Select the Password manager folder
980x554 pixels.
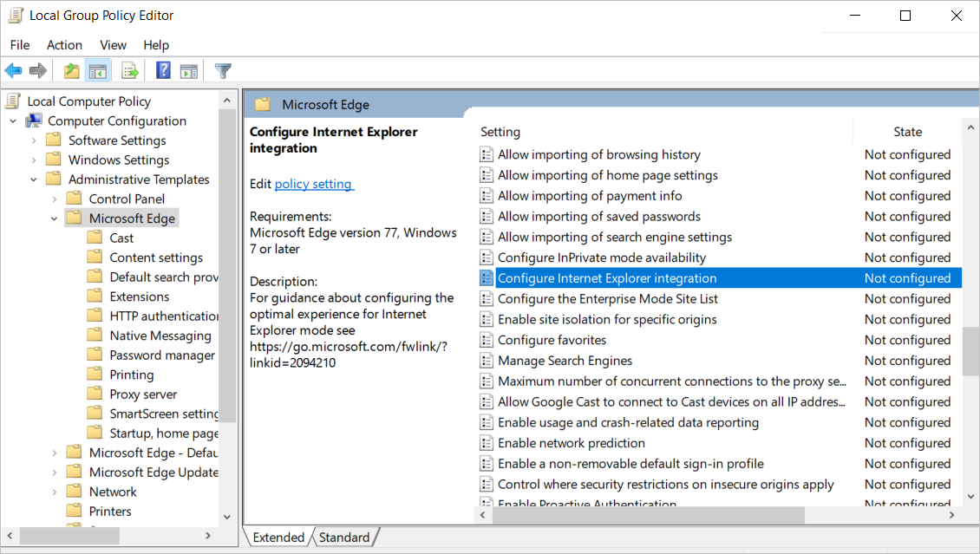click(162, 355)
